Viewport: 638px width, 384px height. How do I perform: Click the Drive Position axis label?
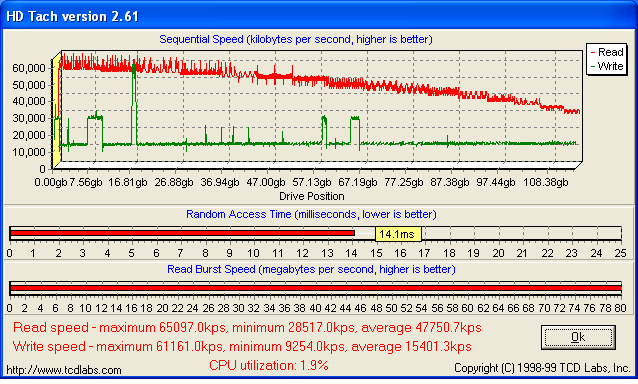point(312,196)
